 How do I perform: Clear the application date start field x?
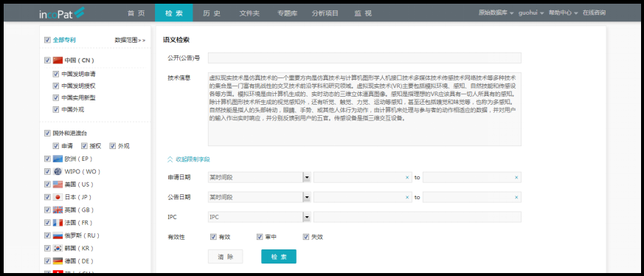point(407,177)
